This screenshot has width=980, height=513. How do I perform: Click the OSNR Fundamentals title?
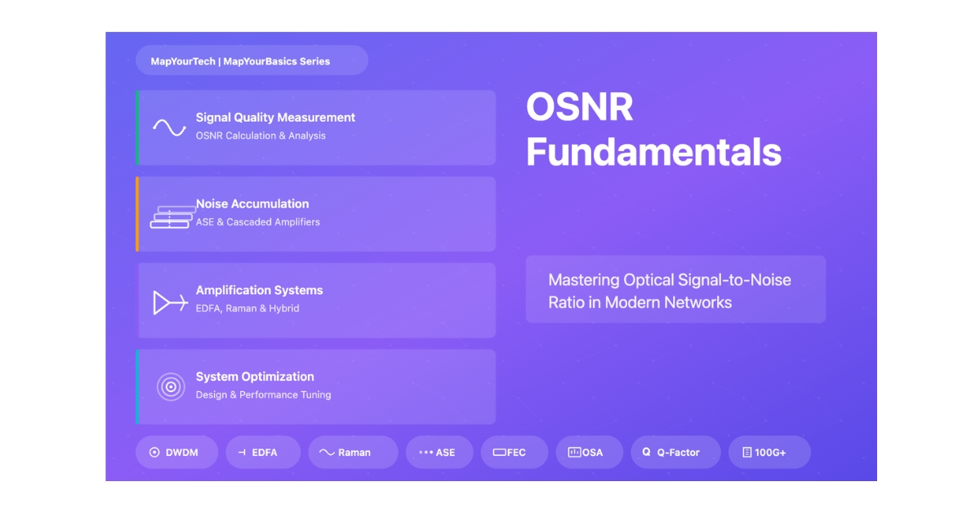(653, 129)
